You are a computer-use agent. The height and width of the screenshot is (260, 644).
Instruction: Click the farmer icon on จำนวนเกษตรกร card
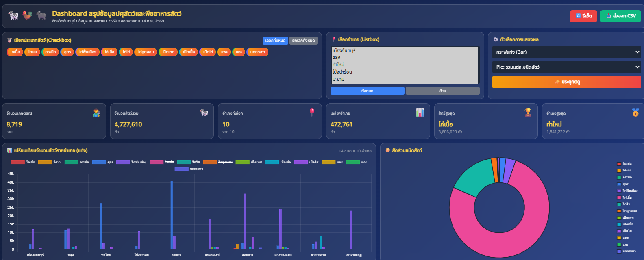pyautogui.click(x=96, y=113)
